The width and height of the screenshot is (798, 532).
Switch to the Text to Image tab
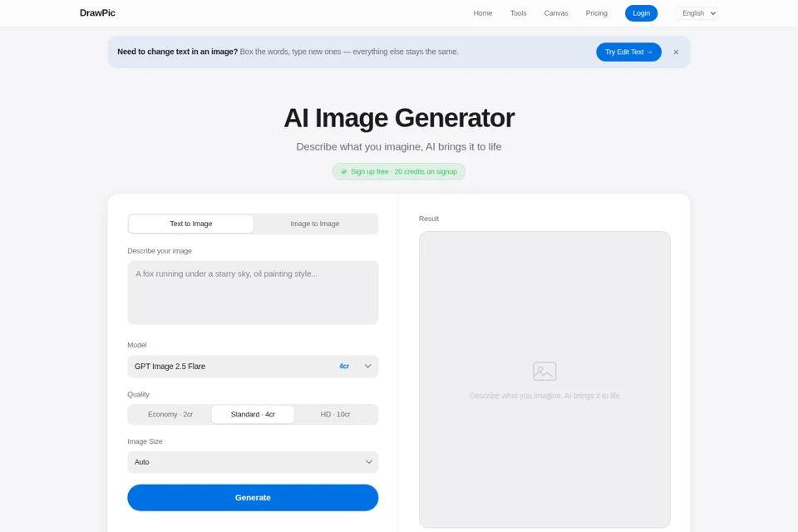tap(191, 224)
